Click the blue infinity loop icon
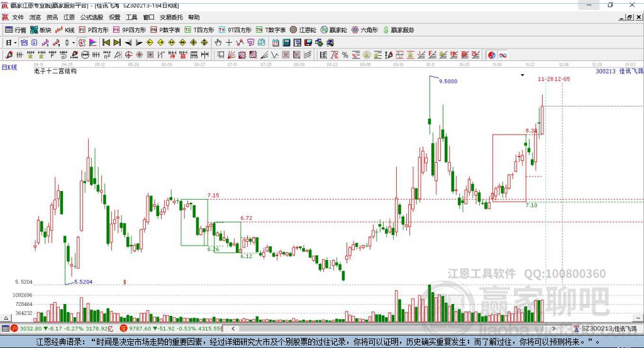Viewport: 644px width, 348px height. (x=502, y=55)
